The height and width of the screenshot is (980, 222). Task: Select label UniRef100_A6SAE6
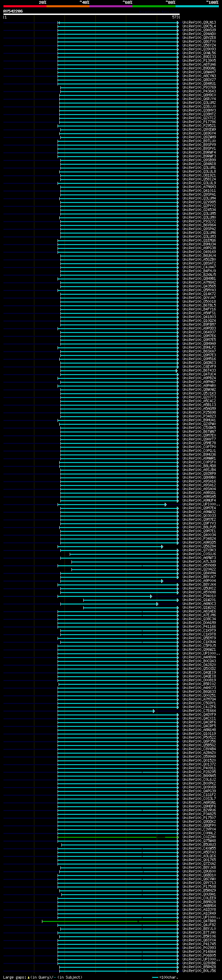point(199,611)
